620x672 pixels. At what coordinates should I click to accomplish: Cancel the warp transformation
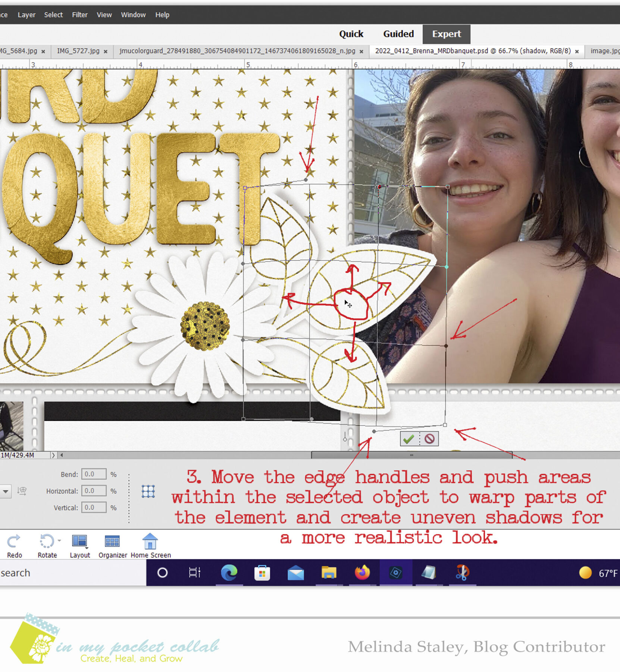(429, 439)
